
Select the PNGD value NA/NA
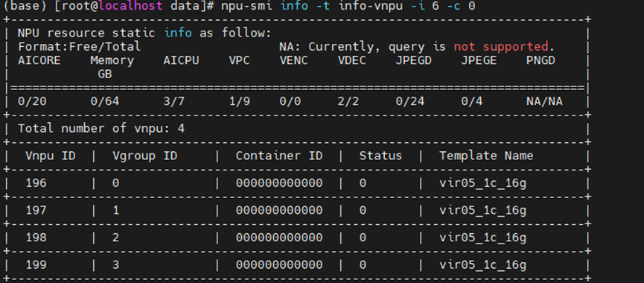pos(544,101)
